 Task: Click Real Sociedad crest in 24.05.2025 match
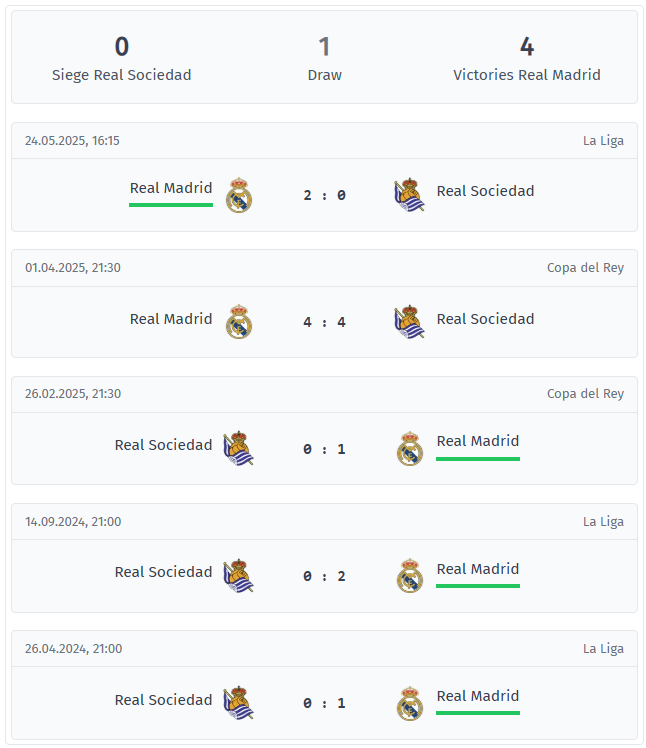coord(409,195)
